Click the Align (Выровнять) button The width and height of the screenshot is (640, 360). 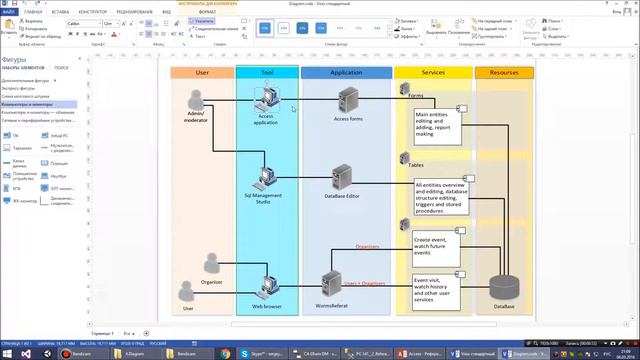click(x=436, y=28)
